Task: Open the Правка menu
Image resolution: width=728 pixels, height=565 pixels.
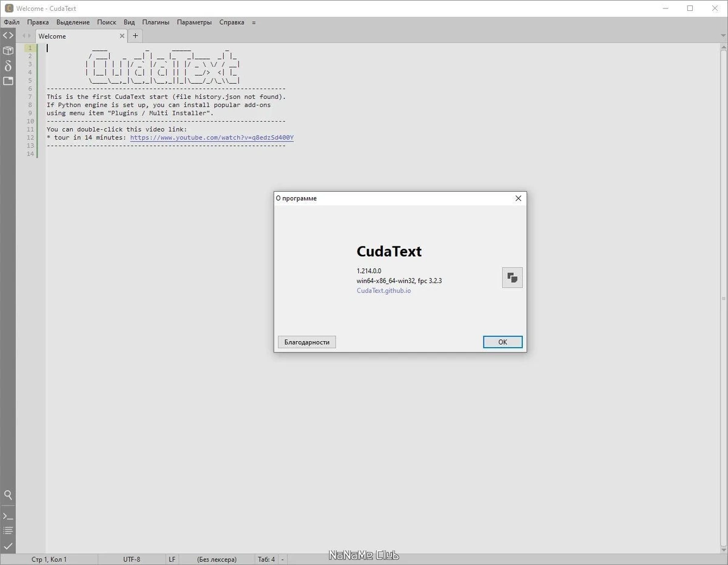Action: pos(38,22)
